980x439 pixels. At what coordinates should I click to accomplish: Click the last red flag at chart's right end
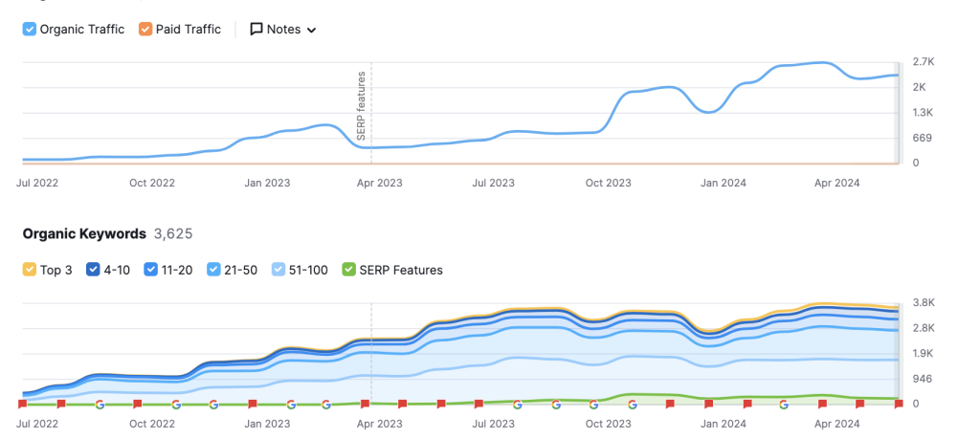(899, 405)
